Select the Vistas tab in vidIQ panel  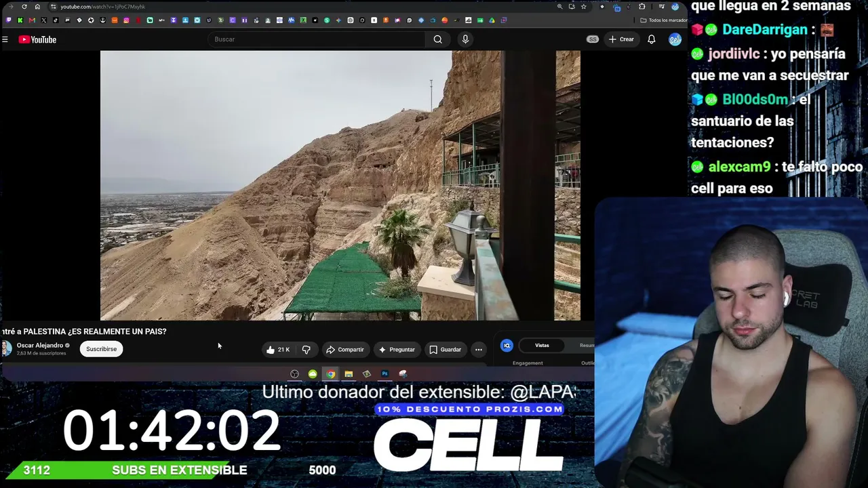(x=542, y=346)
